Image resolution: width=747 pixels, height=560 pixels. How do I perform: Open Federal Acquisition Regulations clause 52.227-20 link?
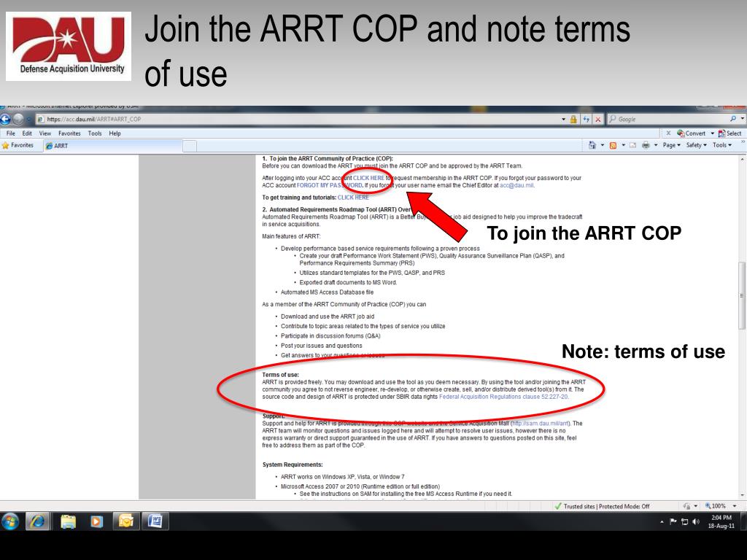tap(503, 397)
